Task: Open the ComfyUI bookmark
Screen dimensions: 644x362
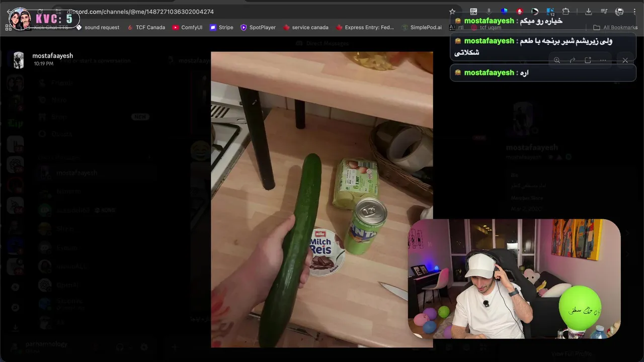Action: (x=187, y=28)
